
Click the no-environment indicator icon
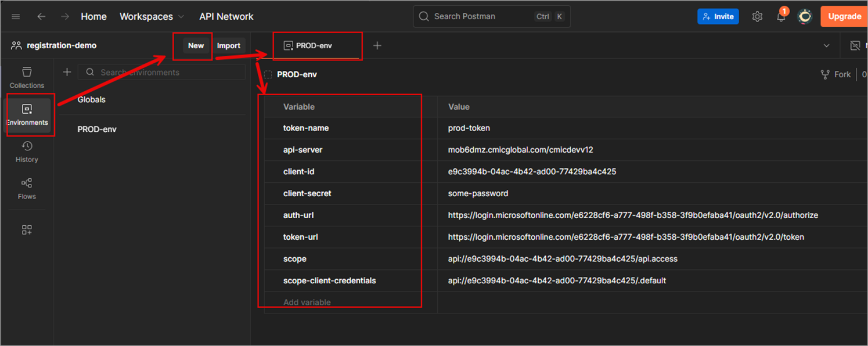pos(855,45)
